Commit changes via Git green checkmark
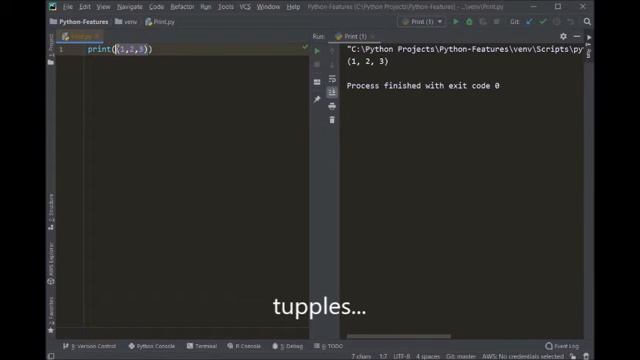This screenshot has height=360, width=640. coord(543,22)
